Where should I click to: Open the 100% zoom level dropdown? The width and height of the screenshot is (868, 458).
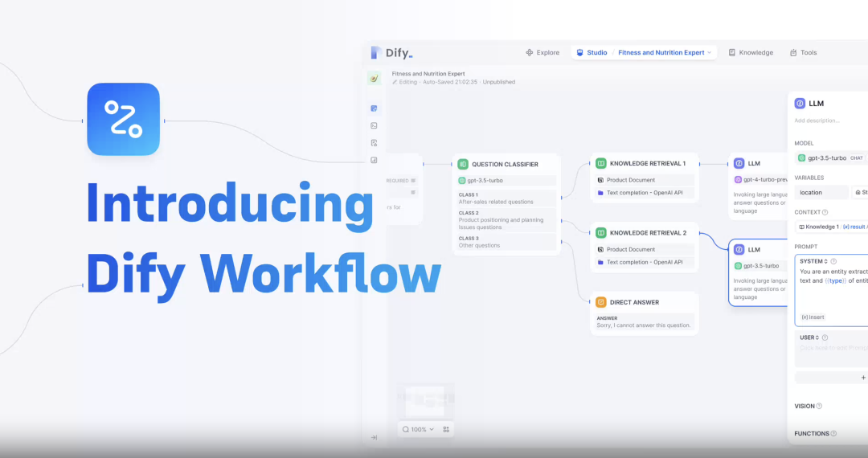click(x=419, y=429)
